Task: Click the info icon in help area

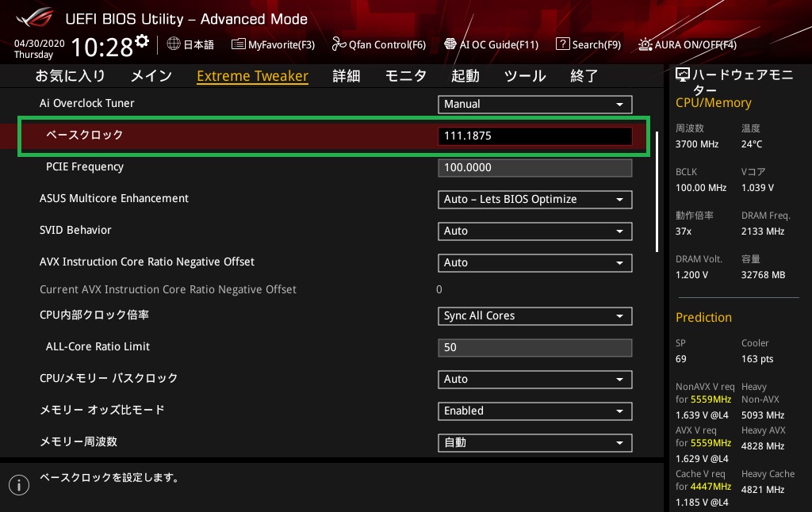Action: pyautogui.click(x=19, y=485)
